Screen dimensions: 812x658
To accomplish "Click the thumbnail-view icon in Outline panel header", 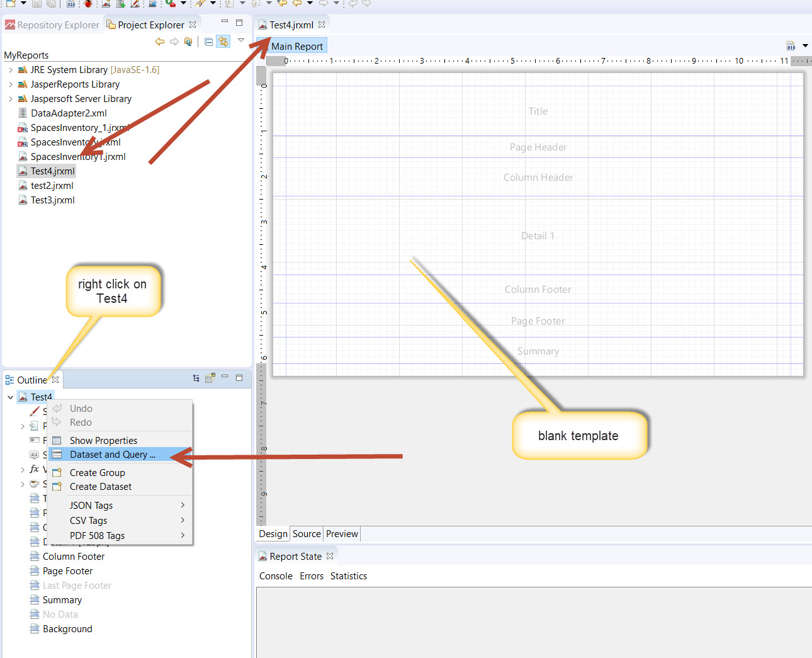I will 210,378.
